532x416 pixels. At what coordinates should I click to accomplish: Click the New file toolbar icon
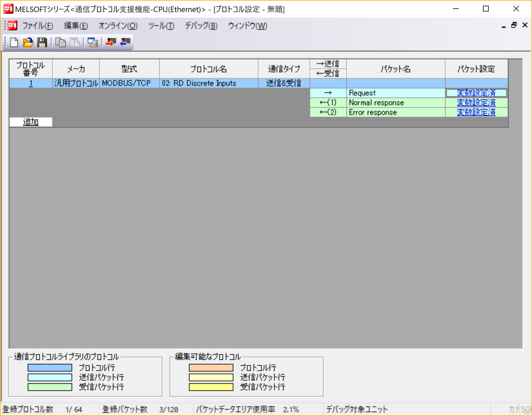click(x=14, y=42)
